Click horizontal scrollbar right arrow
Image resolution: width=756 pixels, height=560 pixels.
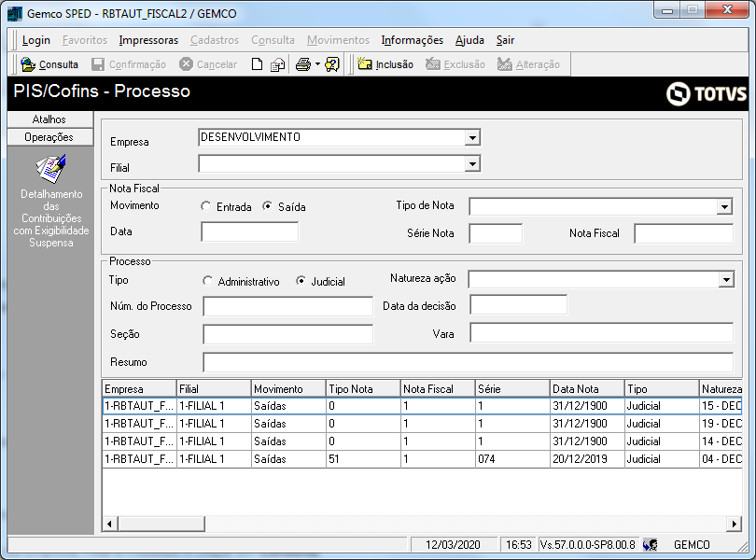734,524
